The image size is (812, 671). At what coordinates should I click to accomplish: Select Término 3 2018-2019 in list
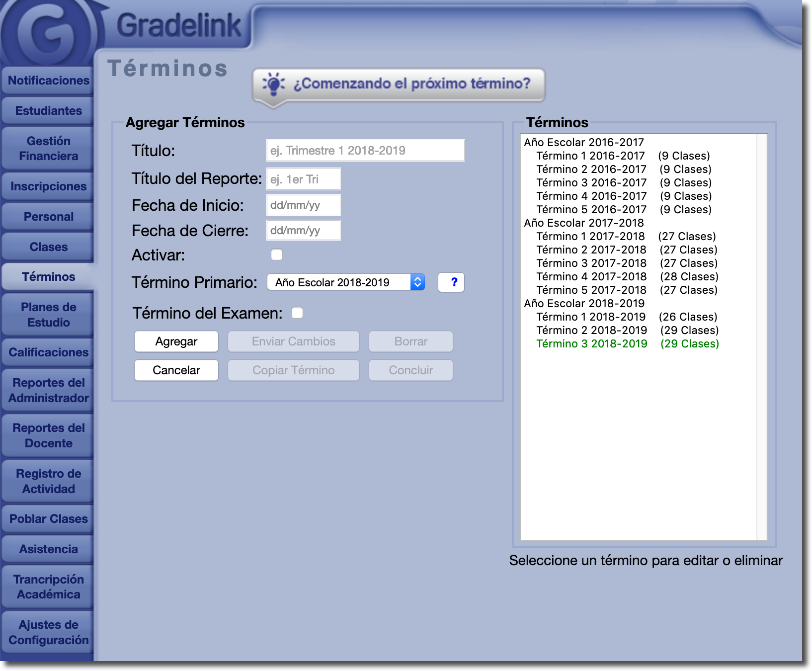coord(591,344)
